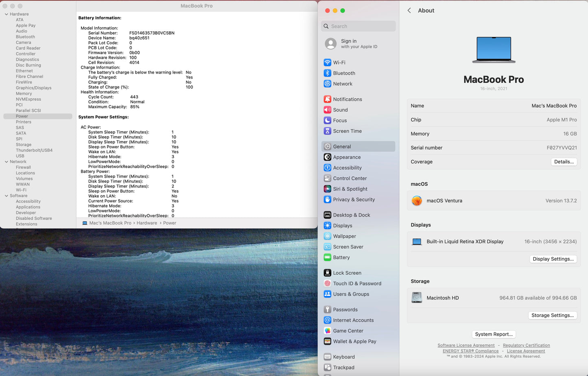Screen dimensions: 588x376
Task: Open the System Report button
Action: (494, 334)
